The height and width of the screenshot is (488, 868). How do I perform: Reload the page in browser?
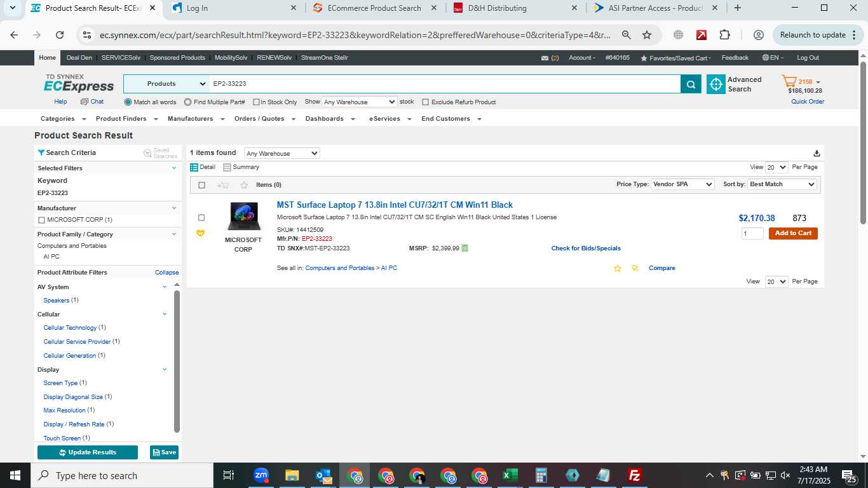[x=60, y=35]
